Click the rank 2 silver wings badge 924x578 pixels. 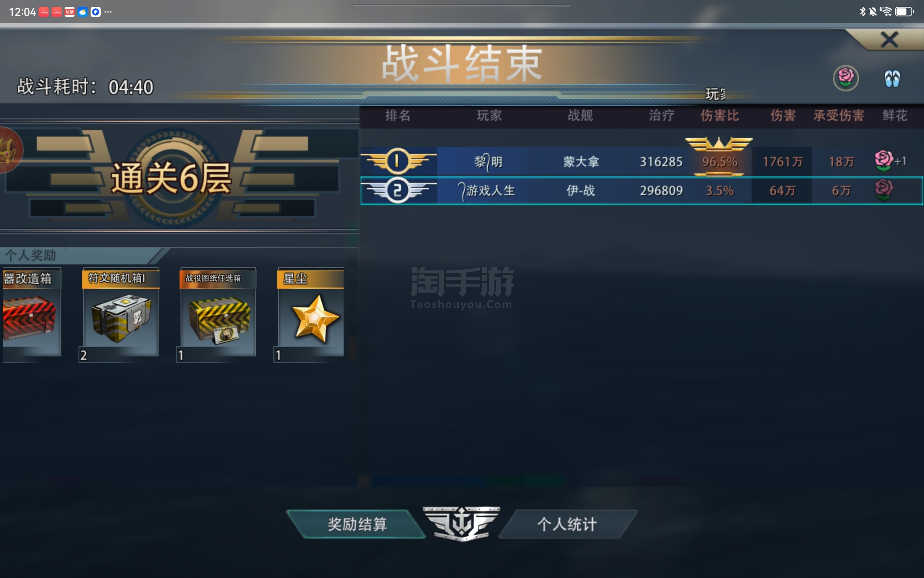(397, 190)
